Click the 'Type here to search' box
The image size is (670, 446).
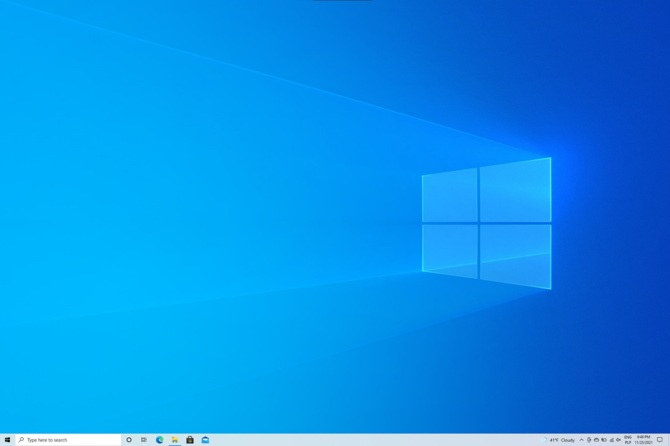(x=68, y=440)
